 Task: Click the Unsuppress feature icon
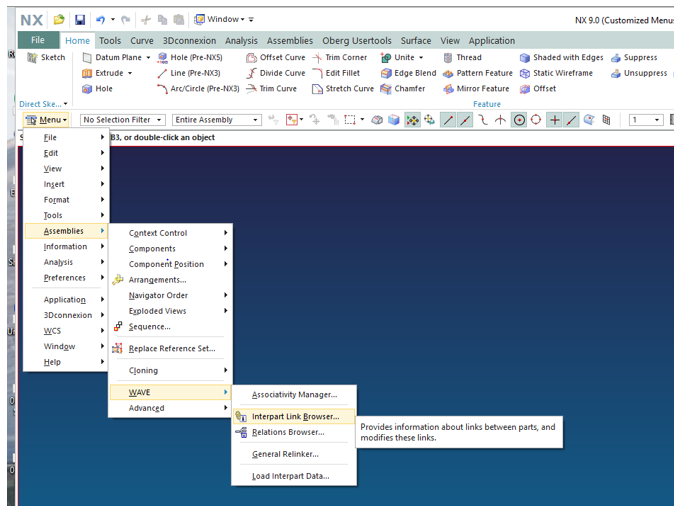(615, 73)
